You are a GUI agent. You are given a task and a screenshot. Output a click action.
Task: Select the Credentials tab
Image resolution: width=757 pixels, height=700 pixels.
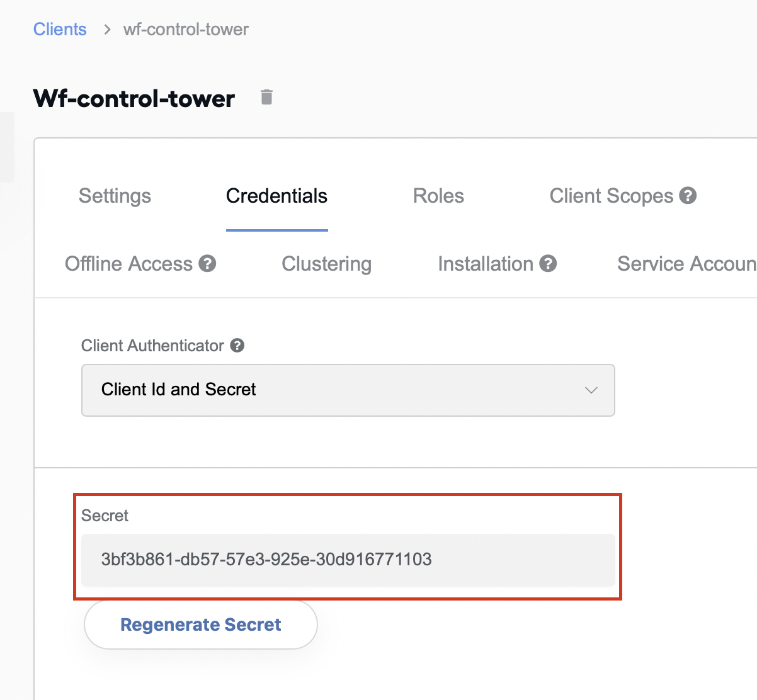coord(276,196)
